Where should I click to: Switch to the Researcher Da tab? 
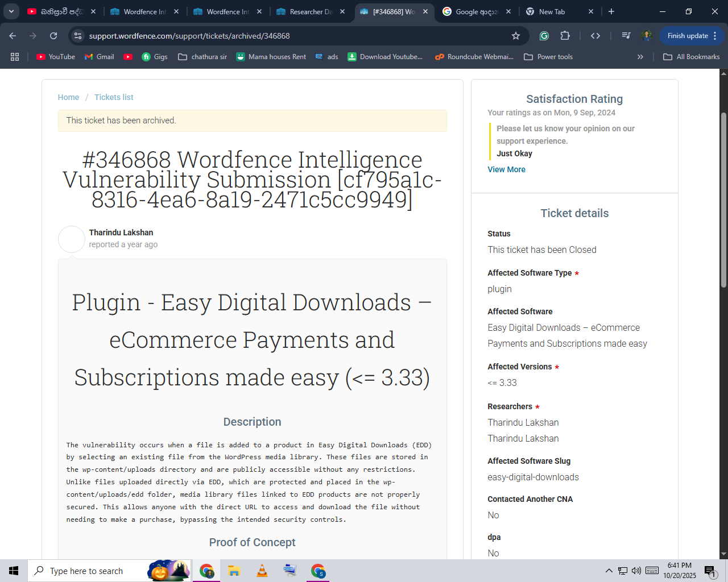[311, 11]
